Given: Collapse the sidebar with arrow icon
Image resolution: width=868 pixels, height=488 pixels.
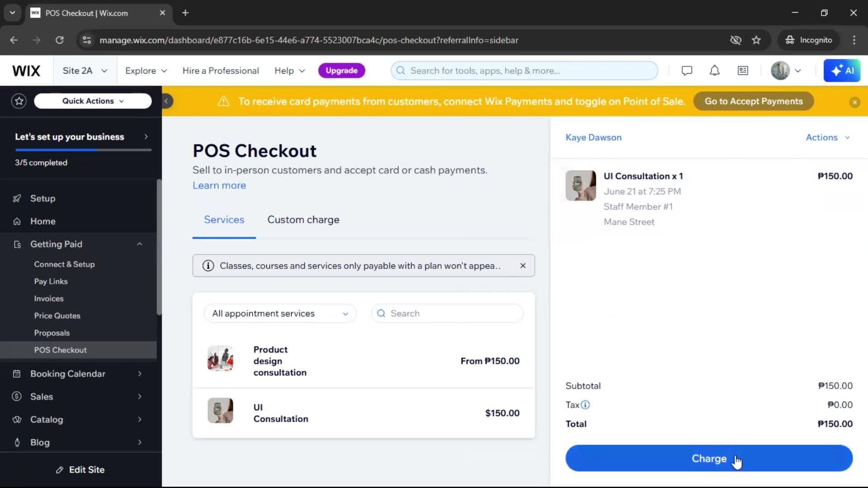Looking at the screenshot, I should (x=166, y=101).
